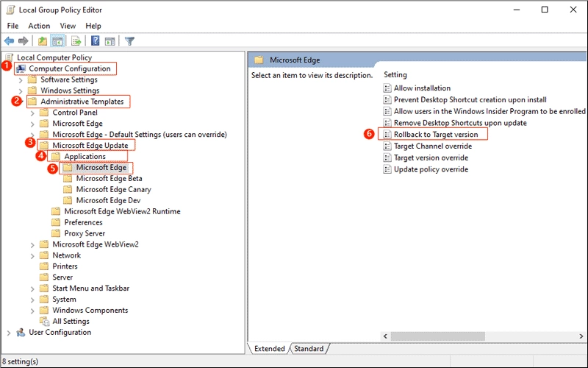Click the Microsoft Edge Canary folder icon
Screen dimensions: 588x368
pos(68,189)
